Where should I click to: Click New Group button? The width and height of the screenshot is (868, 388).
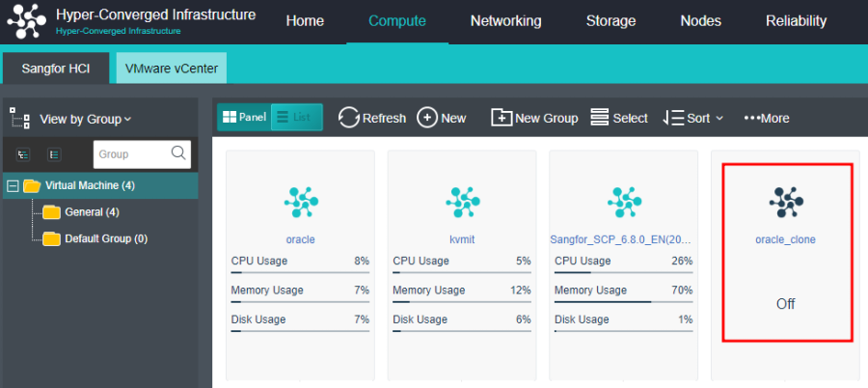[534, 118]
